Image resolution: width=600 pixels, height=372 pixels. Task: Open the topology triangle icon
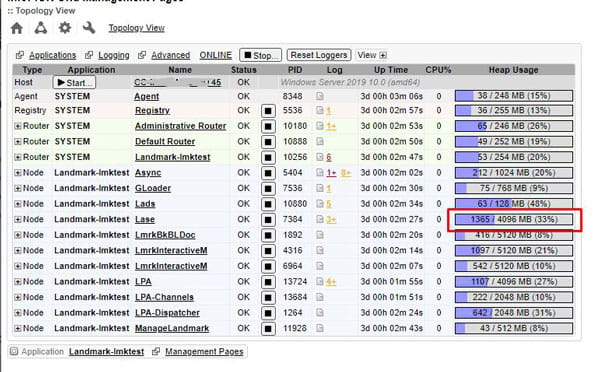click(x=41, y=28)
